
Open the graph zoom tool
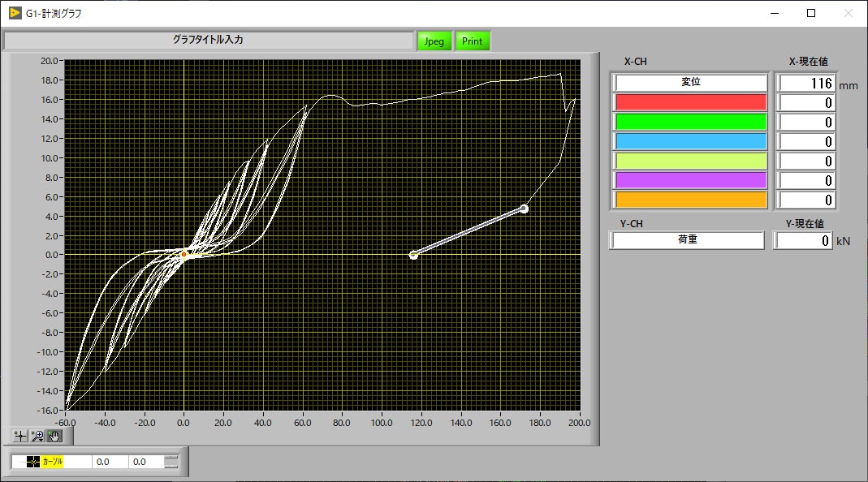(37, 436)
